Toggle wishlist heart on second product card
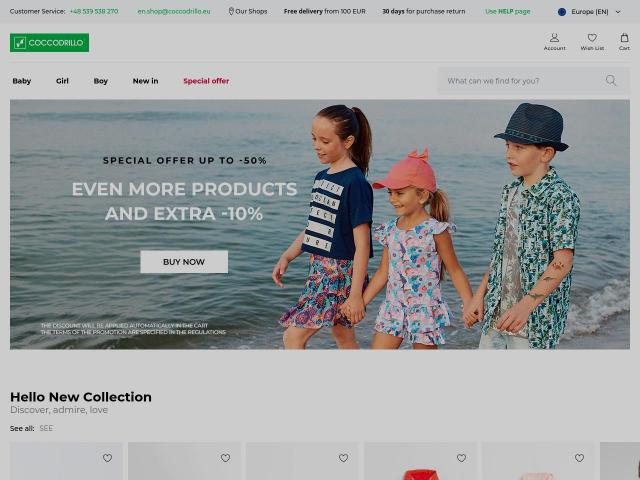The height and width of the screenshot is (480, 640). [x=225, y=458]
